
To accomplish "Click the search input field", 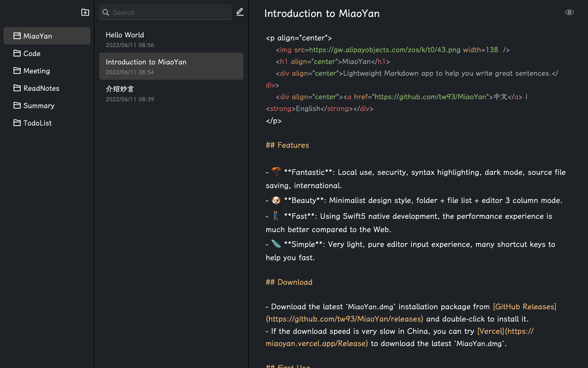I will (166, 12).
